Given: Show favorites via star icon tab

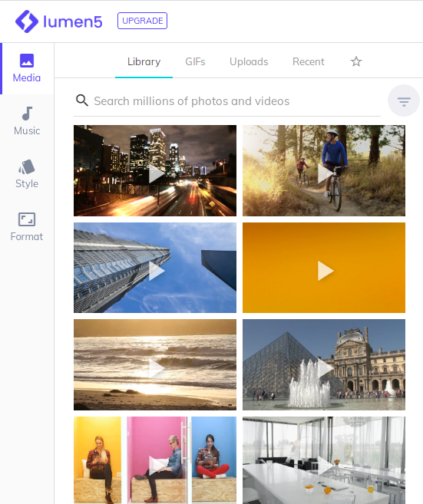Looking at the screenshot, I should pyautogui.click(x=356, y=61).
